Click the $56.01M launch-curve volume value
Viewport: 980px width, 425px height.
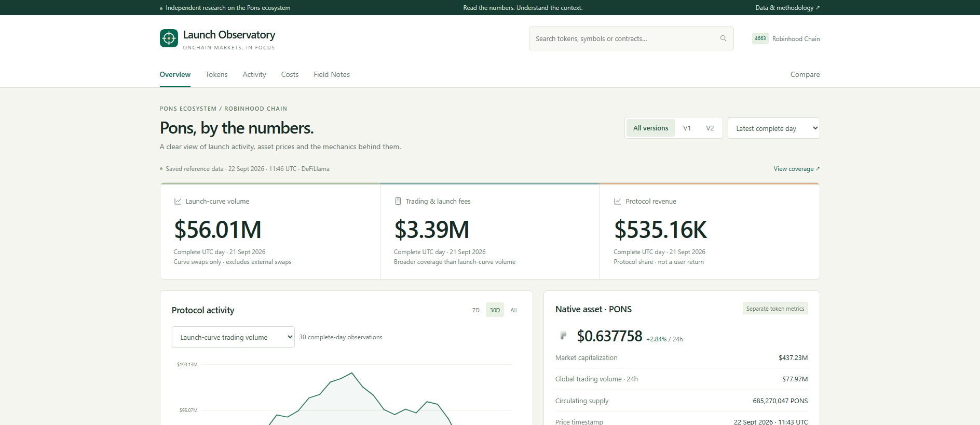(218, 230)
